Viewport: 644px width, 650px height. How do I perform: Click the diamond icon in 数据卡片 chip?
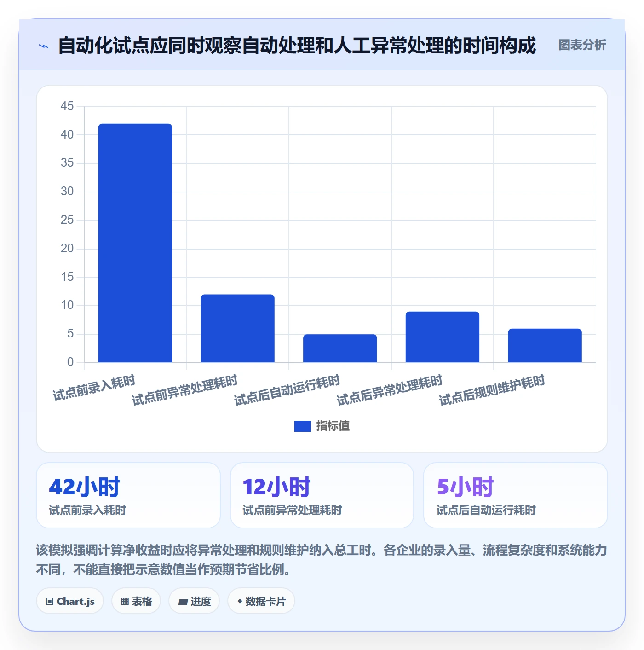tap(240, 601)
